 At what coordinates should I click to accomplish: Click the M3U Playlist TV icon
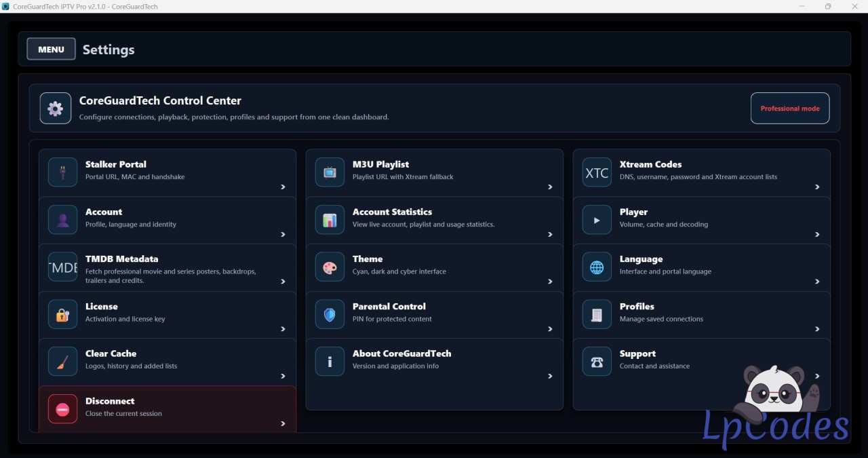click(x=330, y=172)
